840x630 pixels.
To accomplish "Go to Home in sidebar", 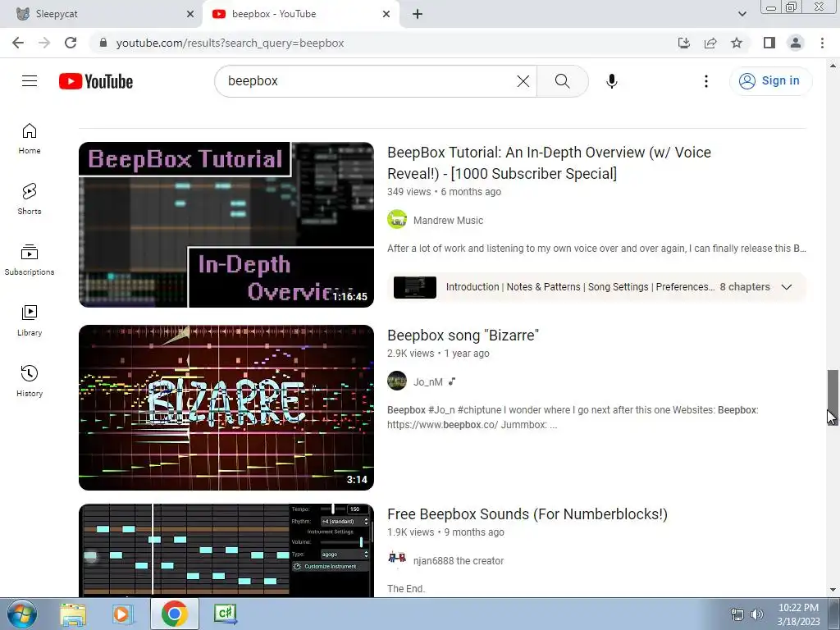I will pos(30,139).
